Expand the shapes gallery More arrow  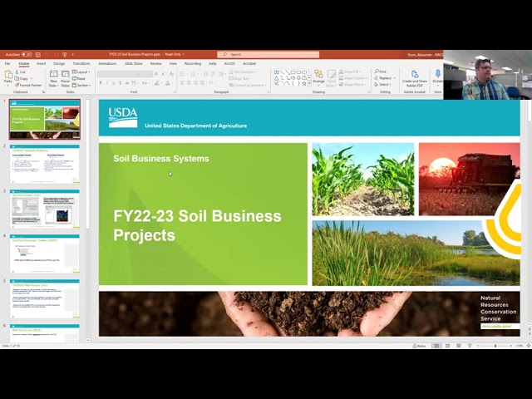309,83
